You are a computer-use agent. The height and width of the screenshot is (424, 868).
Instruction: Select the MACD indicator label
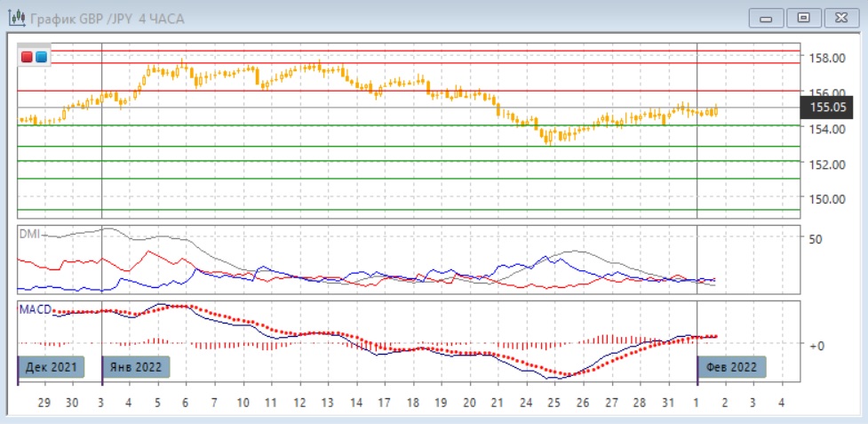pyautogui.click(x=35, y=308)
